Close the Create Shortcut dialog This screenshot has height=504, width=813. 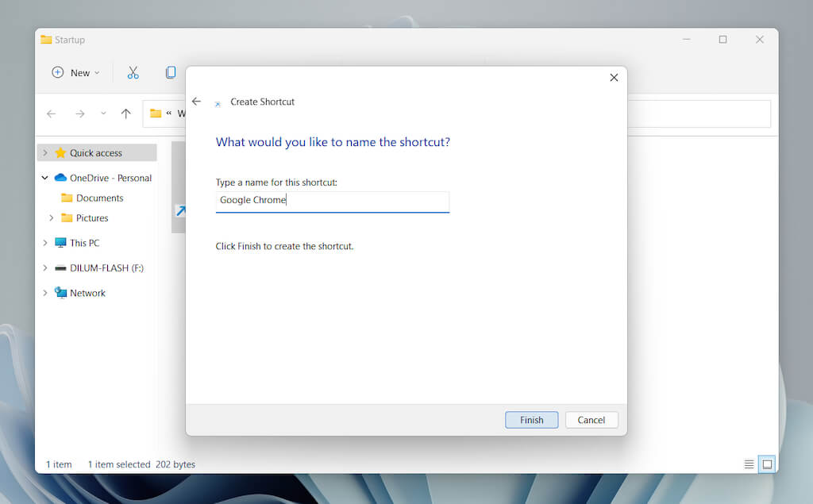614,77
